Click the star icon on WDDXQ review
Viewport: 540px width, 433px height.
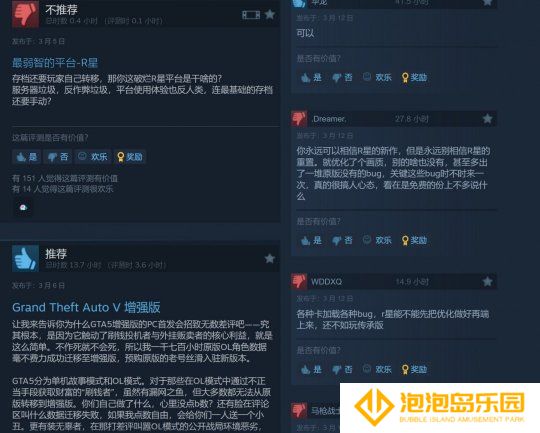point(487,281)
